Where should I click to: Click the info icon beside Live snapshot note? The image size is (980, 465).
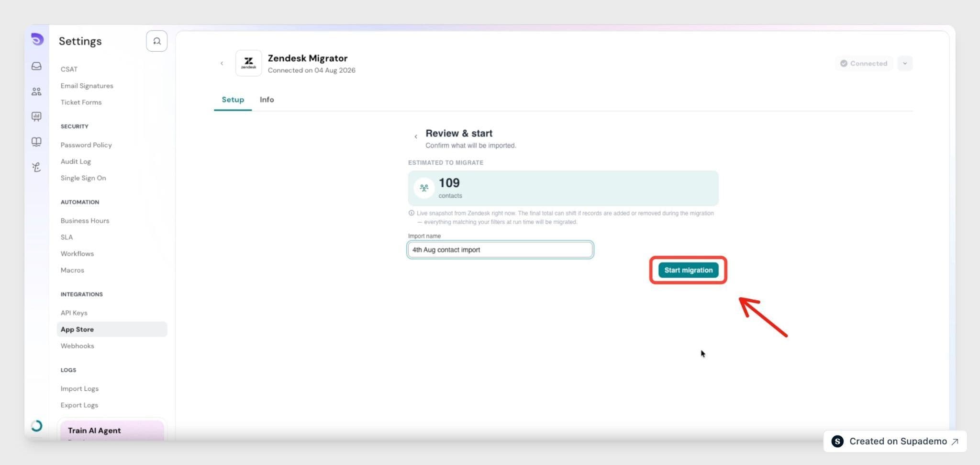click(412, 213)
